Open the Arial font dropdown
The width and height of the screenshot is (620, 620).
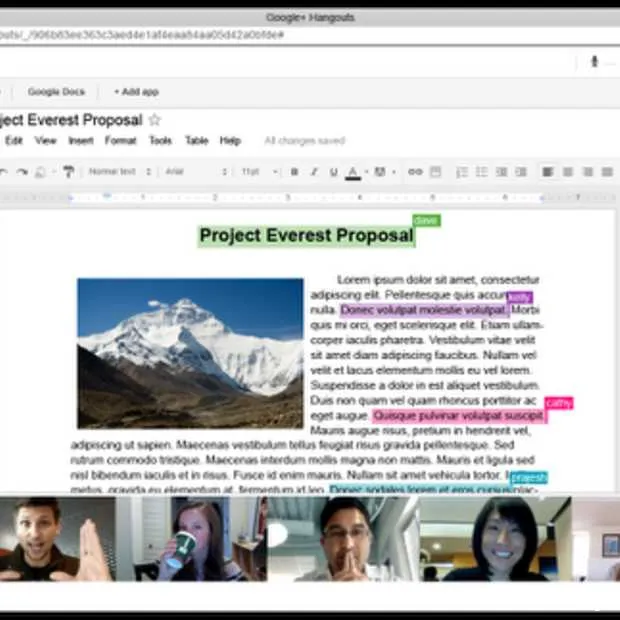pos(196,172)
